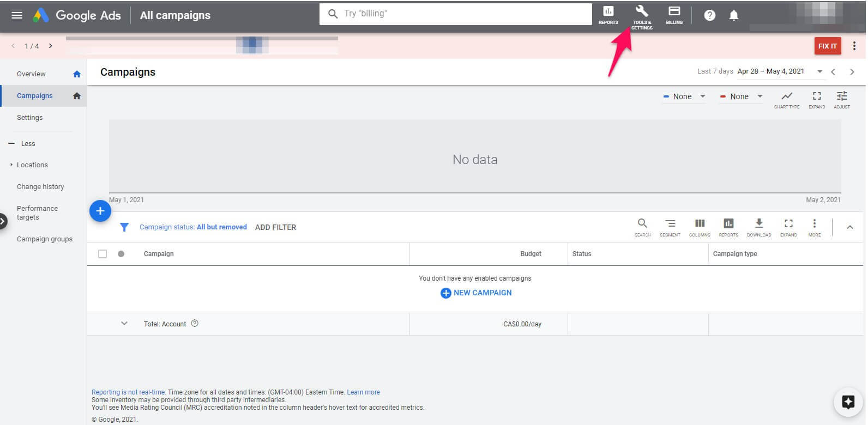Screen dimensions: 868x425
Task: Click the Total: Account help icon
Action: click(x=195, y=323)
